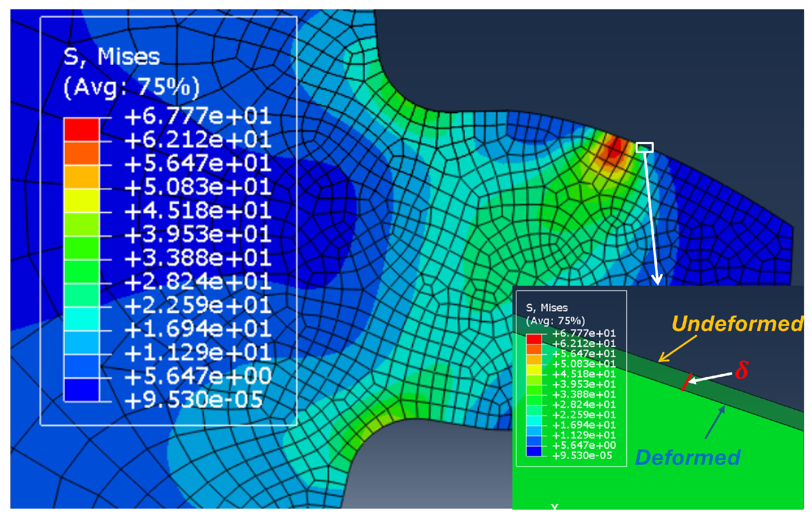Click the red swatch in small inset legend
The height and width of the screenshot is (521, 812).
[534, 339]
